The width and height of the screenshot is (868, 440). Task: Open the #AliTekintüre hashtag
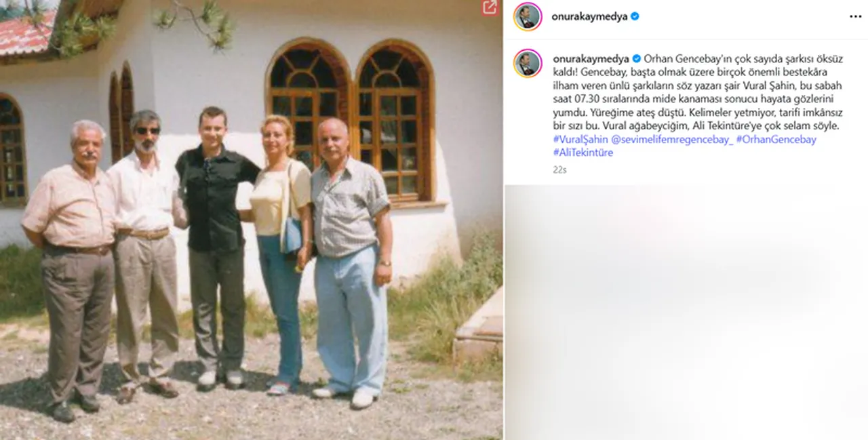tap(583, 153)
